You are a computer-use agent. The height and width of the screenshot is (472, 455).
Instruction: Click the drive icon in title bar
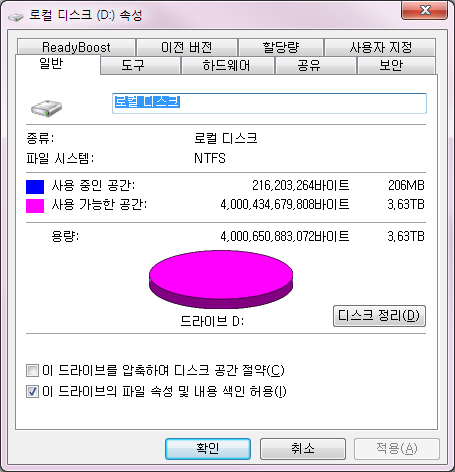click(x=15, y=17)
